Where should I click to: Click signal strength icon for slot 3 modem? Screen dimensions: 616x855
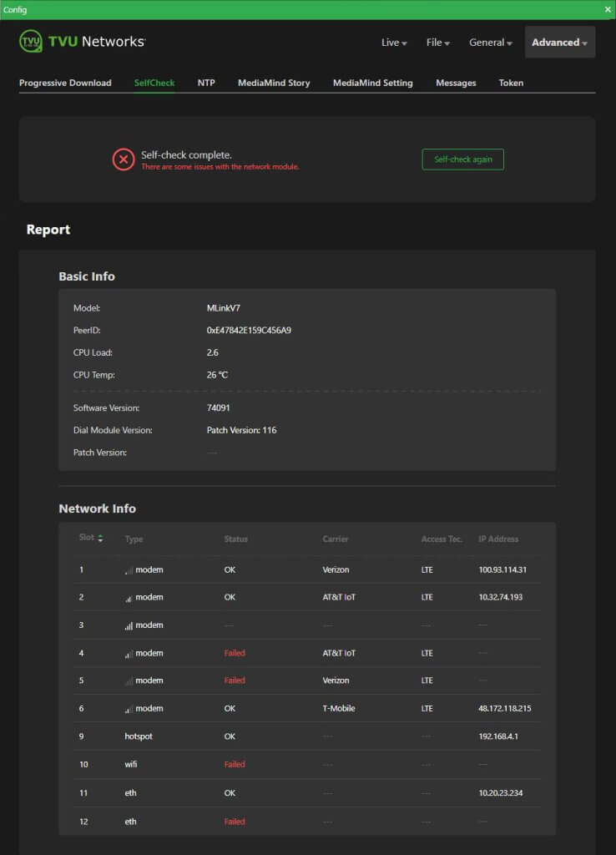pyautogui.click(x=129, y=625)
